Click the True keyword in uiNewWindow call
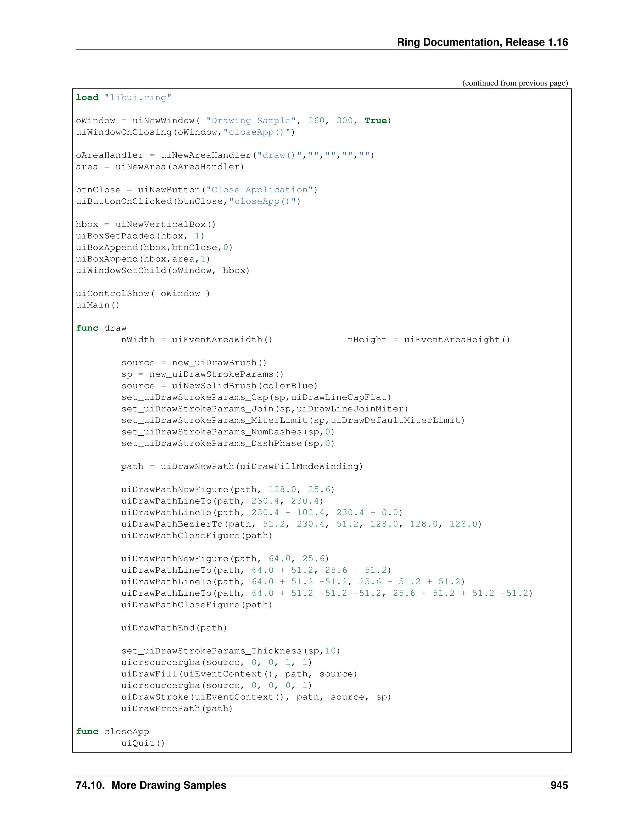644x833 pixels. [x=375, y=120]
